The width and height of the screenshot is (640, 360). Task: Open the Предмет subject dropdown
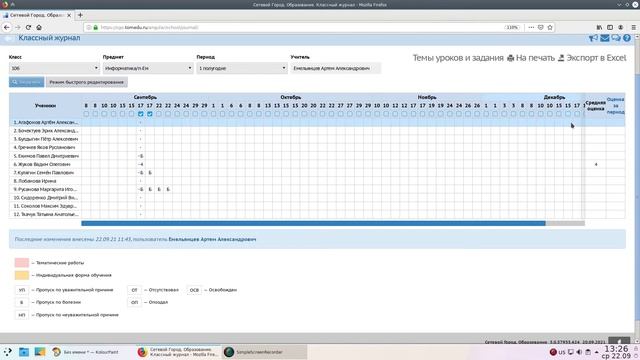148,68
